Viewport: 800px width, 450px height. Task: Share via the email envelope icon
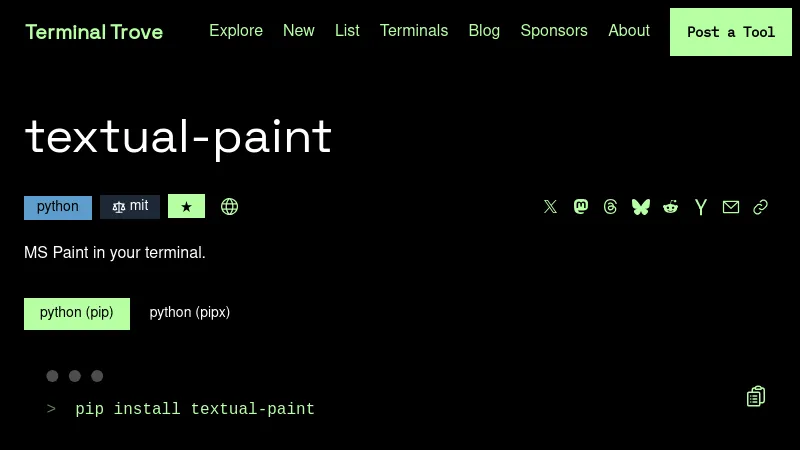click(x=731, y=207)
